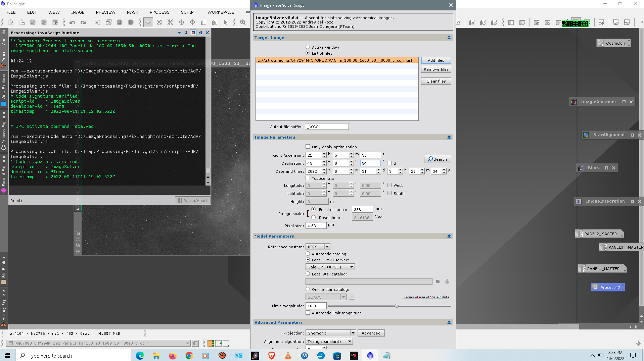644x361 pixels.
Task: Select the Readout mode crosshair tool
Action: click(148, 22)
